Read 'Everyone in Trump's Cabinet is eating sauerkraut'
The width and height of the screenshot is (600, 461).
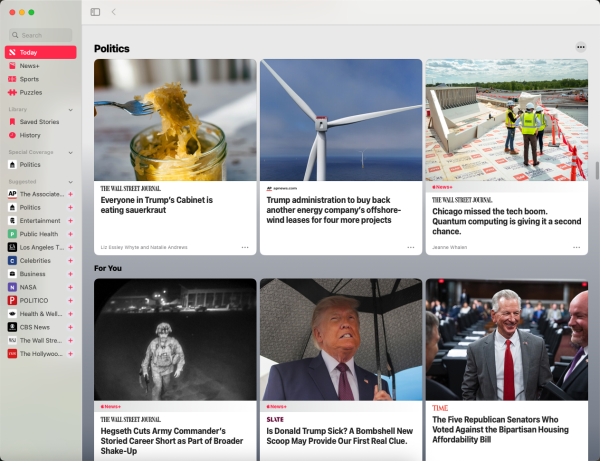157,205
